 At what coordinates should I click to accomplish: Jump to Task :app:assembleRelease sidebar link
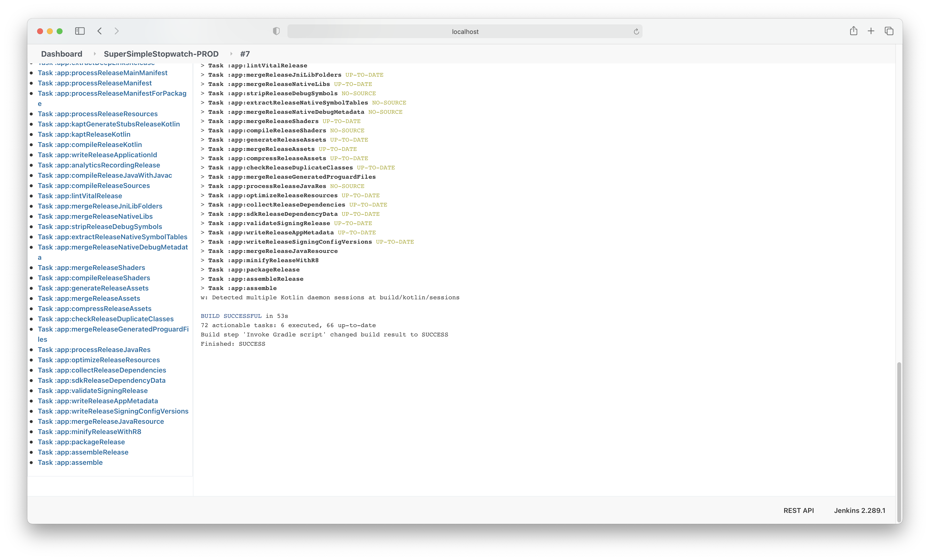(x=83, y=452)
